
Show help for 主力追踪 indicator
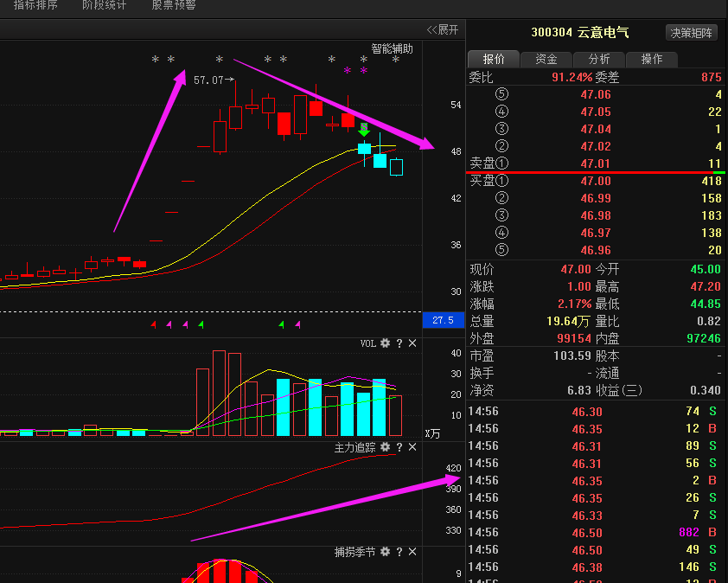[x=399, y=447]
